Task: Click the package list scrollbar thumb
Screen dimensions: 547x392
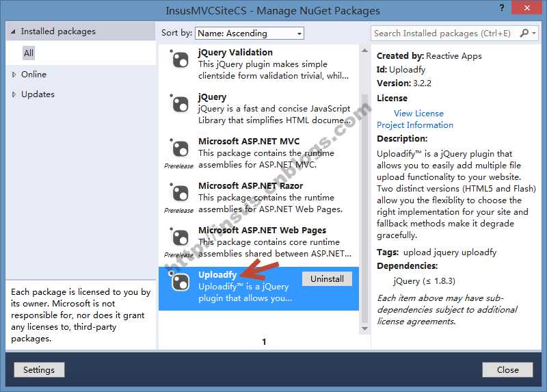Action: (x=364, y=209)
